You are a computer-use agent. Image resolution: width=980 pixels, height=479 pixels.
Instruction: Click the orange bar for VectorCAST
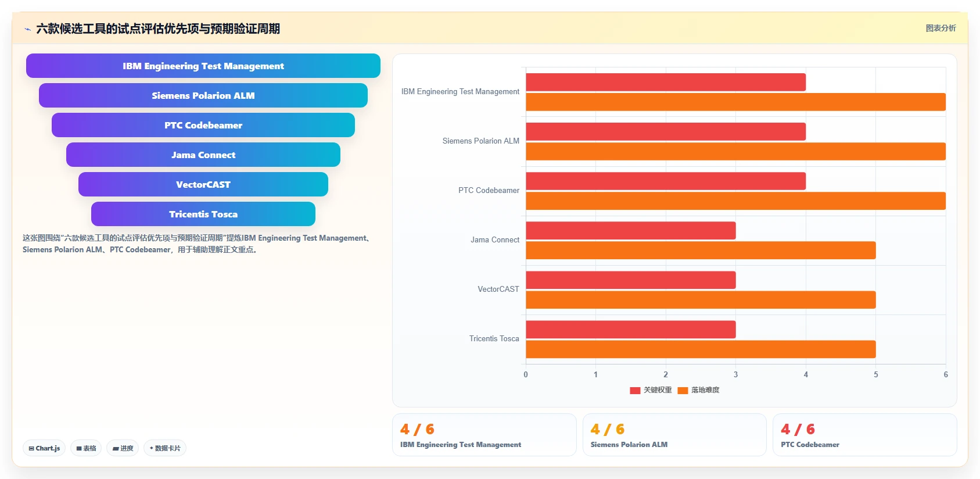point(701,299)
